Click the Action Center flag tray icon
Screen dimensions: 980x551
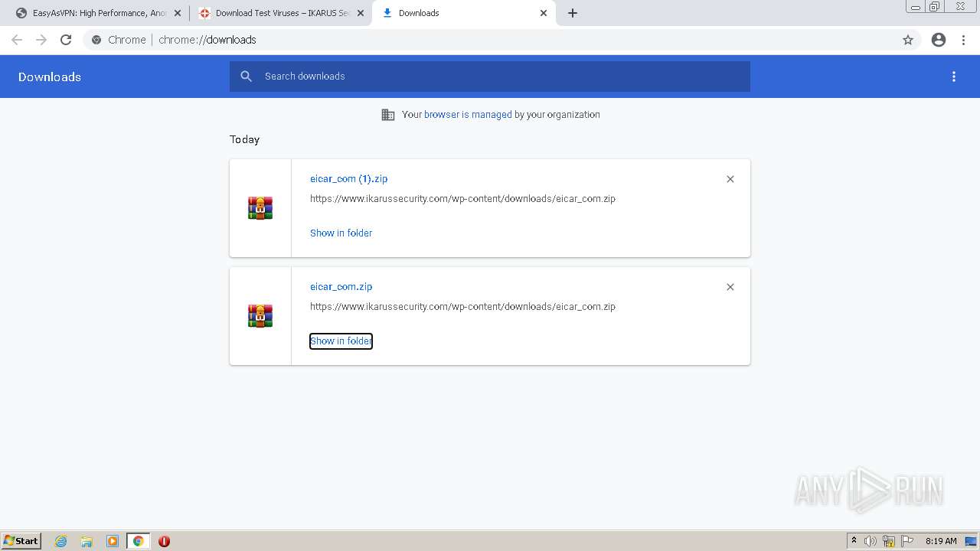coord(908,541)
